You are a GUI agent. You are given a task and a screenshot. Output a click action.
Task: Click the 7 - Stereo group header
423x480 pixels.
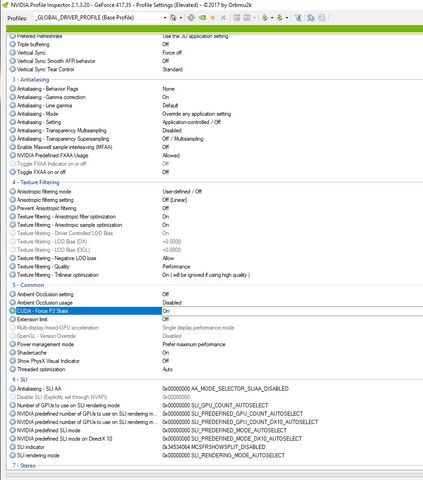pos(24,465)
